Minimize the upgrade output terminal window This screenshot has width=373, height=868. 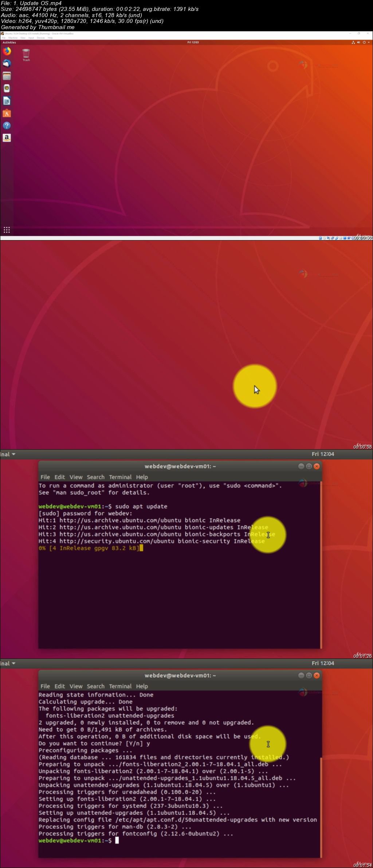(x=301, y=675)
